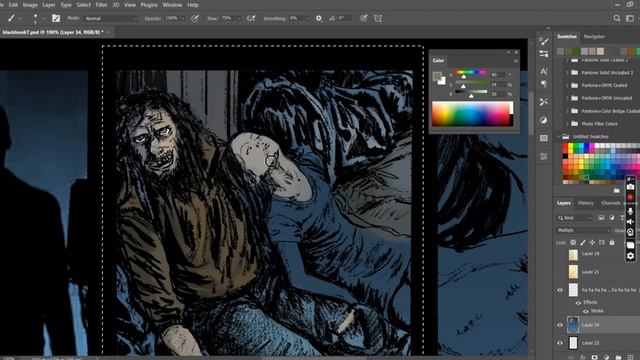Open Properties sliders icon in dock
640x360 pixels.
click(x=544, y=156)
